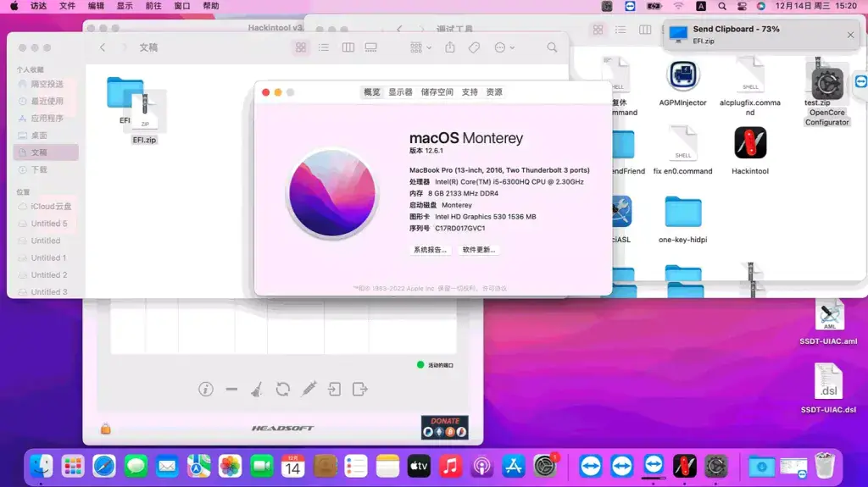Image resolution: width=868 pixels, height=487 pixels.
Task: Click the Hackintool clear broom icon
Action: coord(256,389)
